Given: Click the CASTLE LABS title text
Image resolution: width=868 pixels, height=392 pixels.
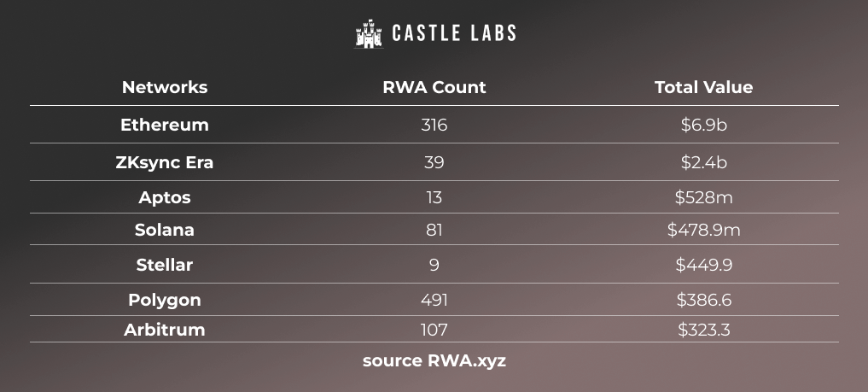Looking at the screenshot, I should [x=454, y=33].
